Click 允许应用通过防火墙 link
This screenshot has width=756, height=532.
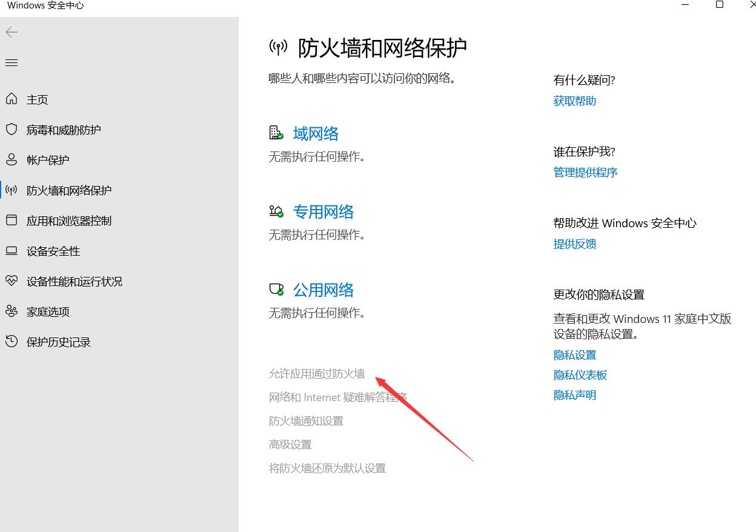(317, 373)
